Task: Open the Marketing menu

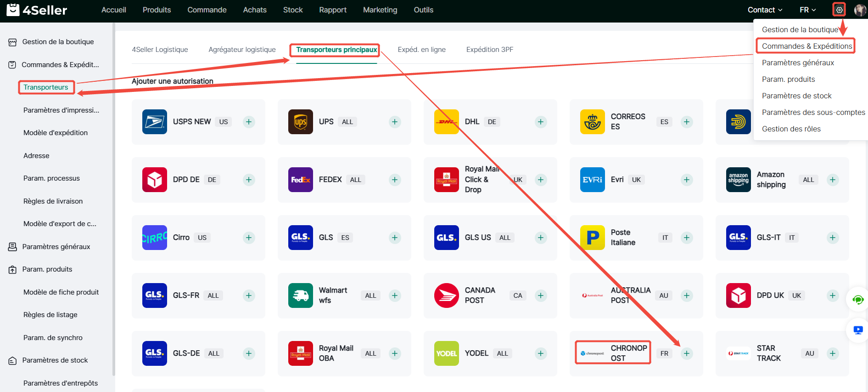Action: coord(380,10)
